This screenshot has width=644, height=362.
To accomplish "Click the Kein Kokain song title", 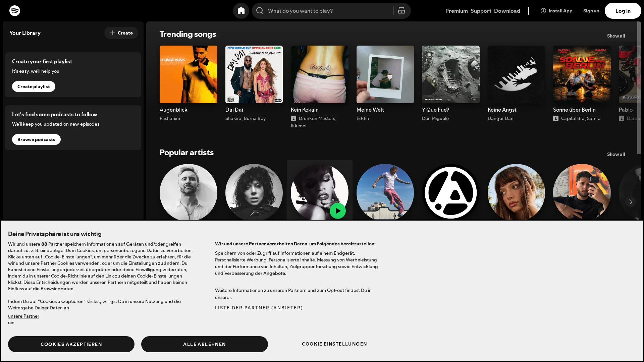I will pos(305,110).
